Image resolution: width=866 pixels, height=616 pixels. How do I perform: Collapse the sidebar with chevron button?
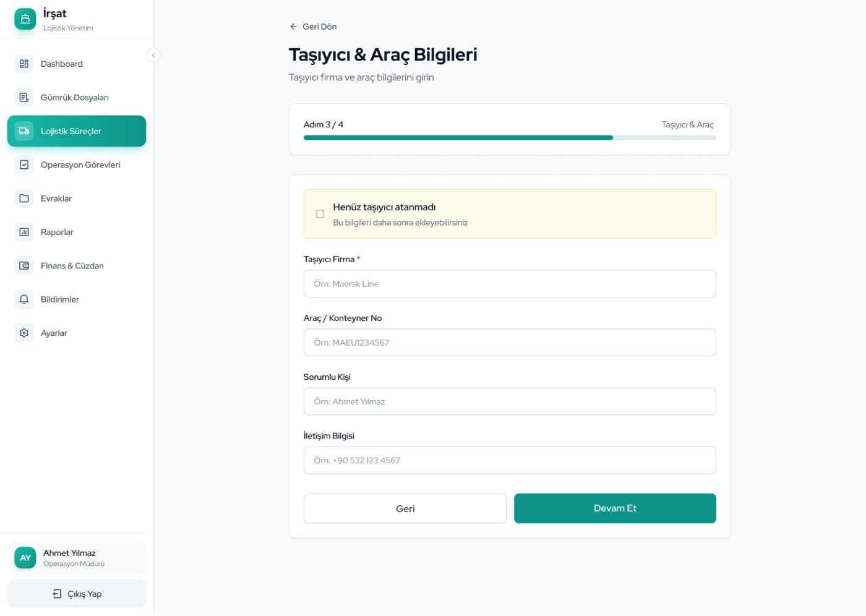coord(153,56)
